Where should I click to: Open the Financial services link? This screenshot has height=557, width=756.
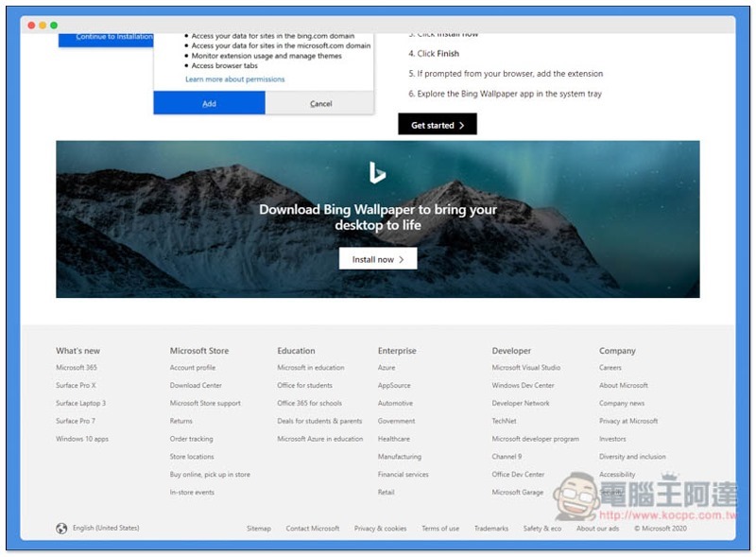pos(403,475)
